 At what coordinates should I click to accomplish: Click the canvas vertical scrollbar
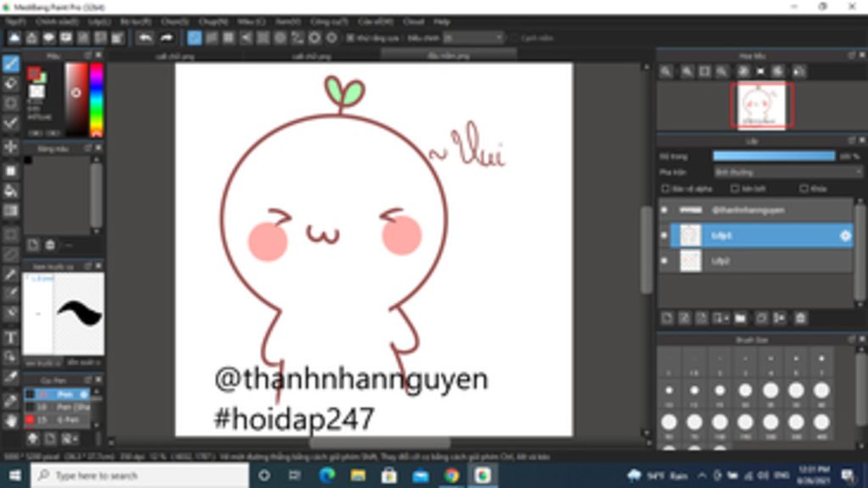point(645,250)
